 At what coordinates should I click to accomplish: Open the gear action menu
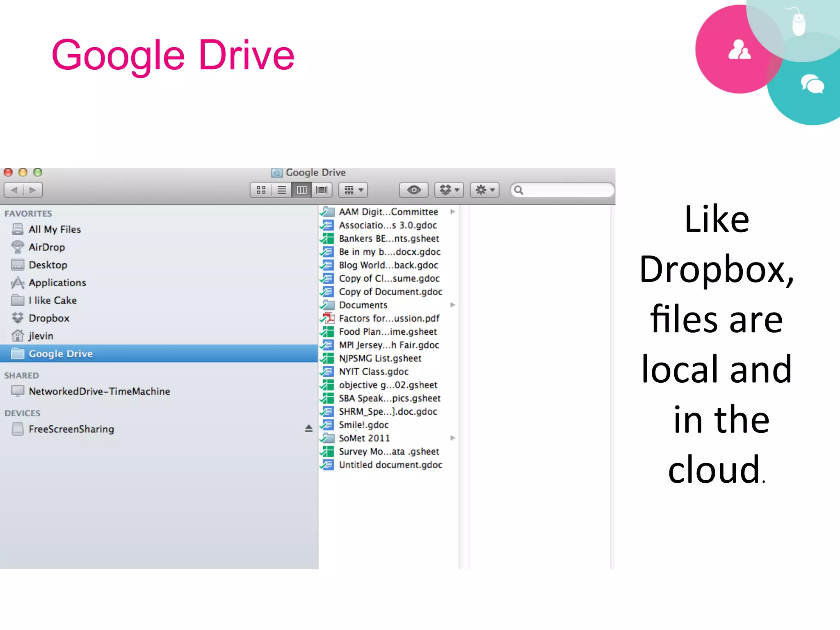click(x=484, y=190)
